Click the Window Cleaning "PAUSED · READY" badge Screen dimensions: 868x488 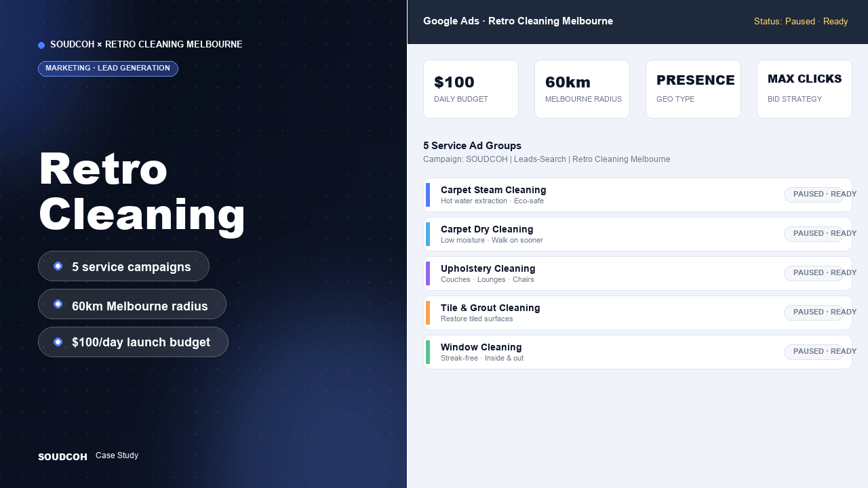point(814,352)
